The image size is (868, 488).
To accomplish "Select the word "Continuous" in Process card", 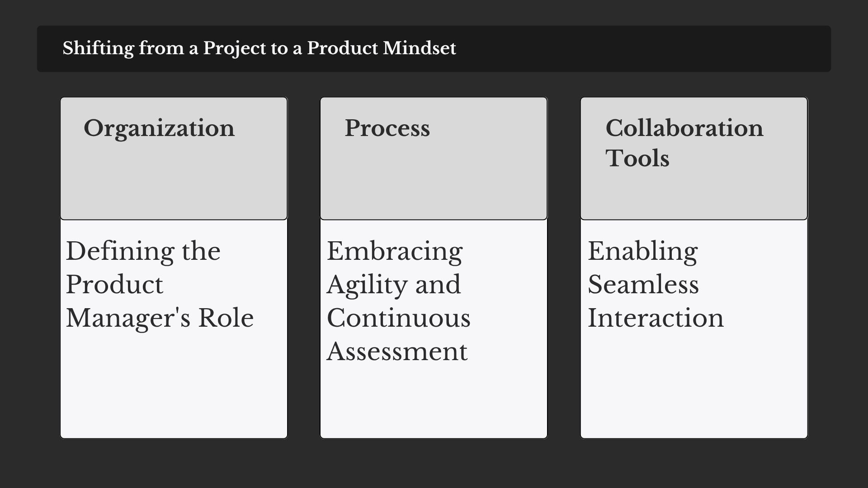I will coord(399,318).
